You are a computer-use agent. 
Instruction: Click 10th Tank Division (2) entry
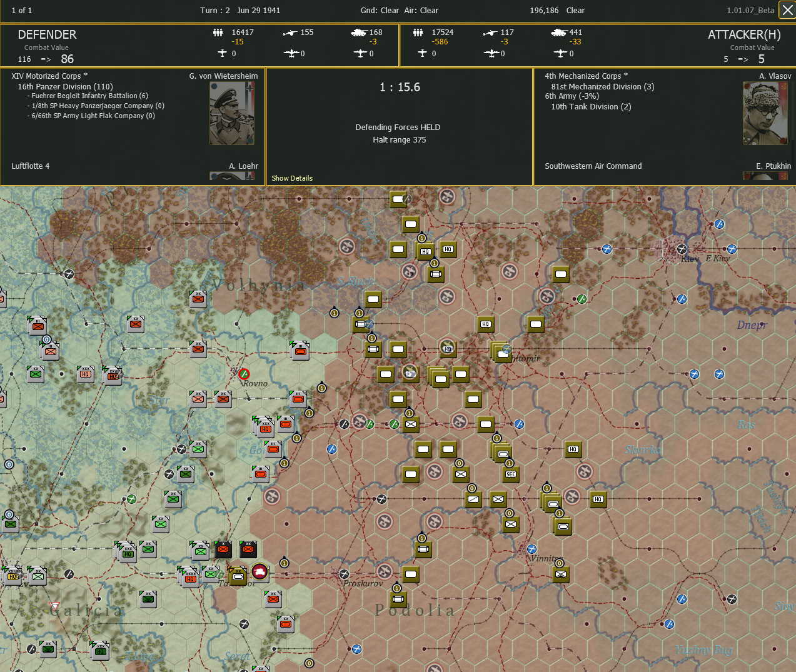click(x=591, y=107)
